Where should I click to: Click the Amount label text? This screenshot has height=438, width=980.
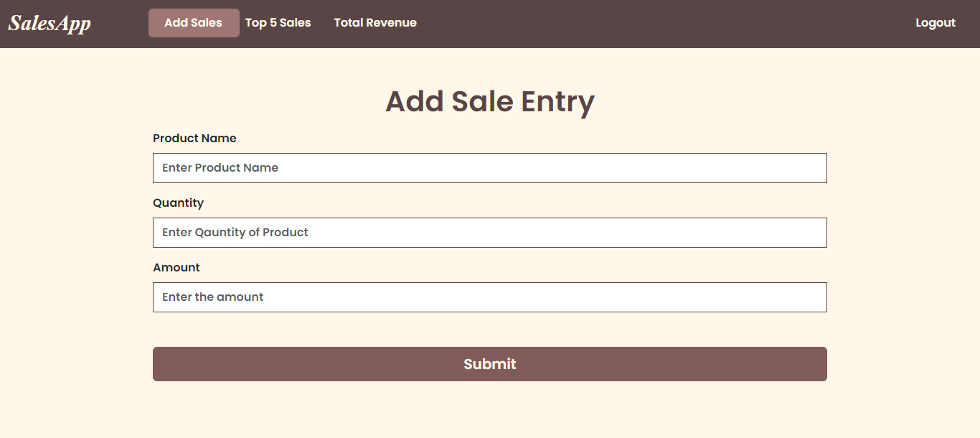[x=176, y=267]
